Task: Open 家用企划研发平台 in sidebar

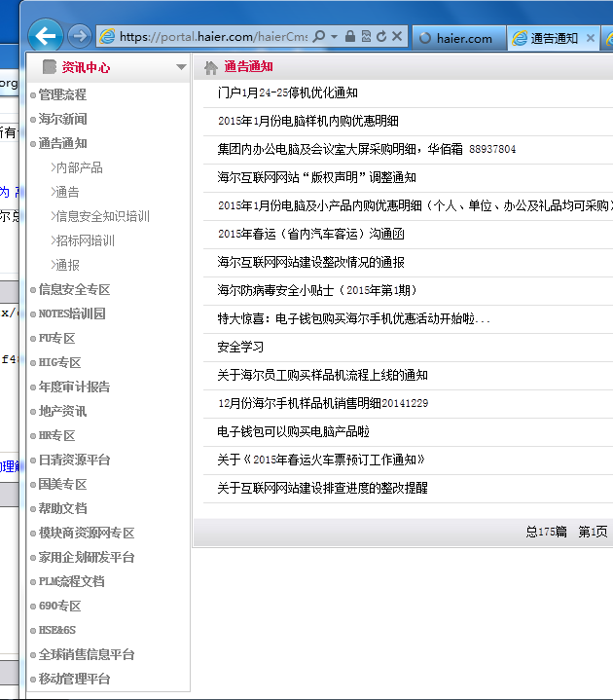Action: (x=86, y=557)
